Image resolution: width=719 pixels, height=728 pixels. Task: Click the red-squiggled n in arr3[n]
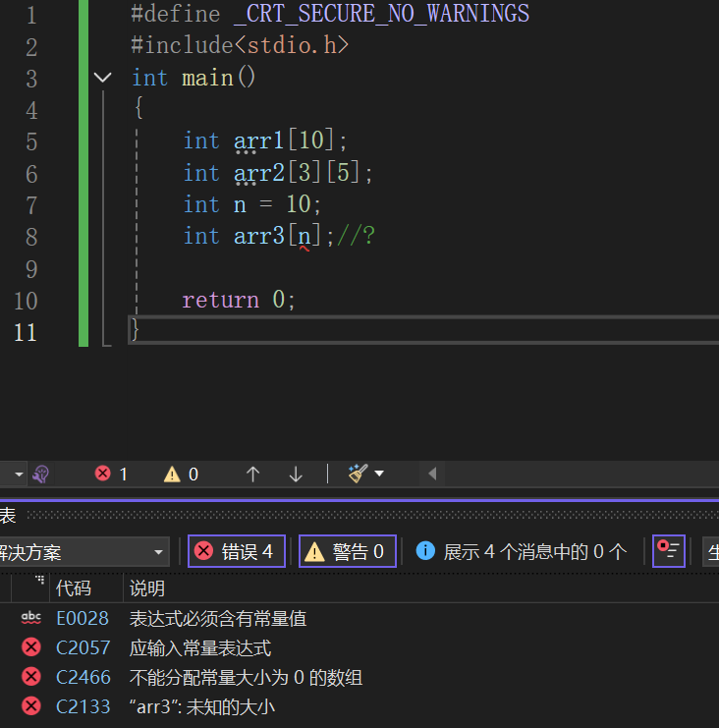click(x=304, y=237)
